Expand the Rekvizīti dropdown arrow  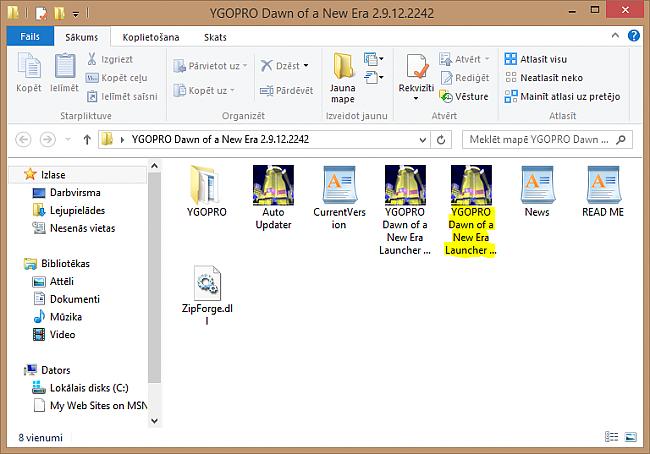pos(416,99)
